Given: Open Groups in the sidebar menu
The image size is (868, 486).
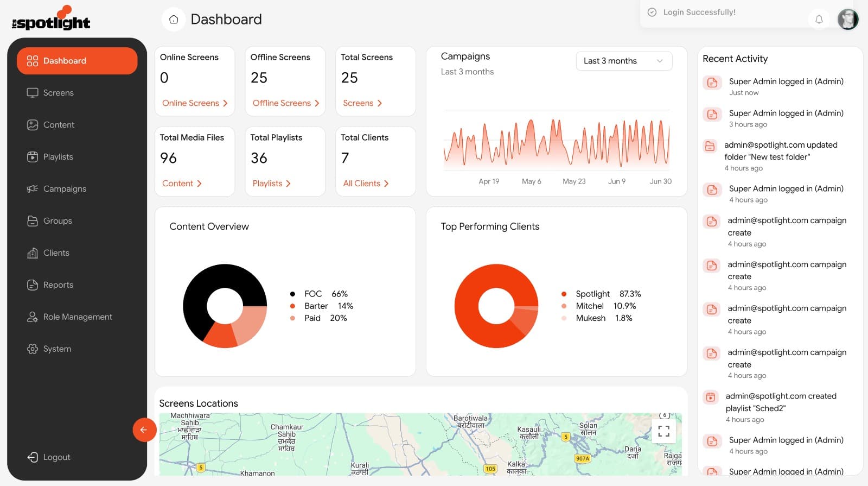Looking at the screenshot, I should click(x=77, y=221).
